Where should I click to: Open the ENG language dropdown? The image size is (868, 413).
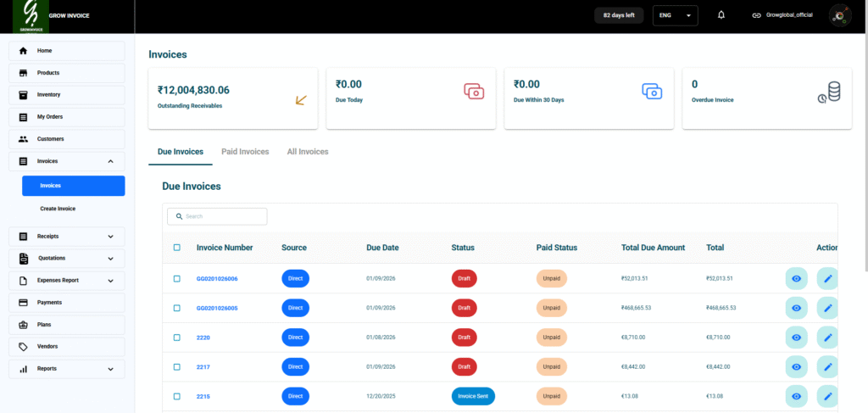pos(675,15)
